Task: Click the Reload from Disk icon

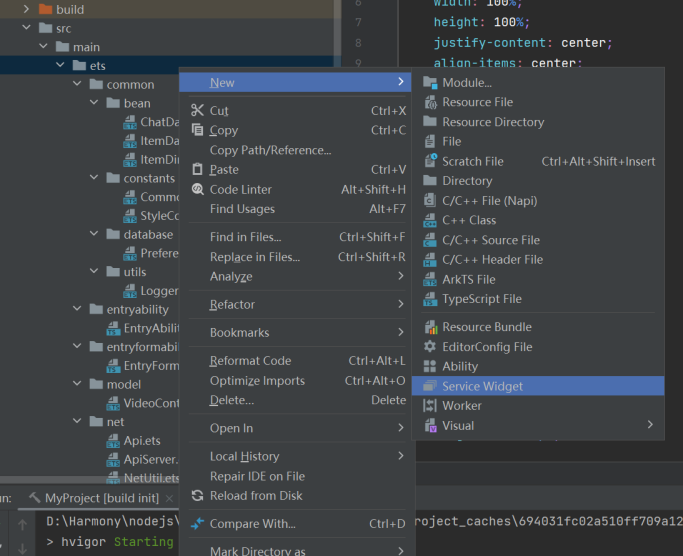Action: tap(197, 495)
